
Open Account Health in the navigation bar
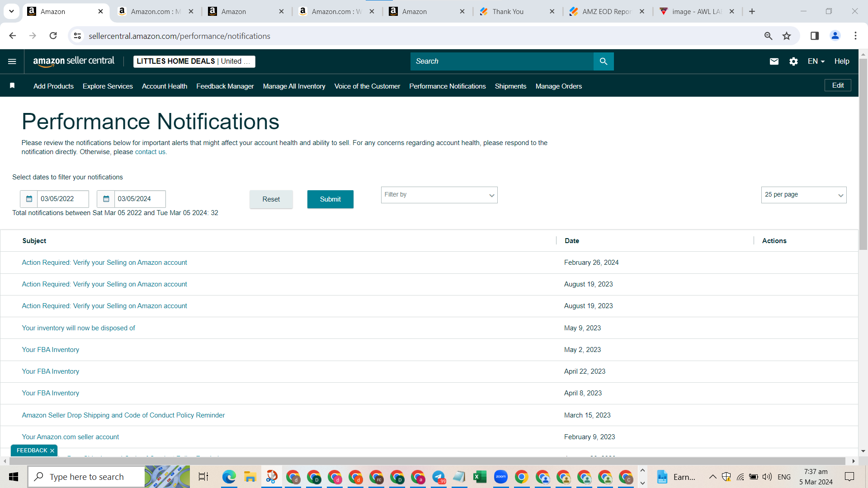pyautogui.click(x=165, y=86)
